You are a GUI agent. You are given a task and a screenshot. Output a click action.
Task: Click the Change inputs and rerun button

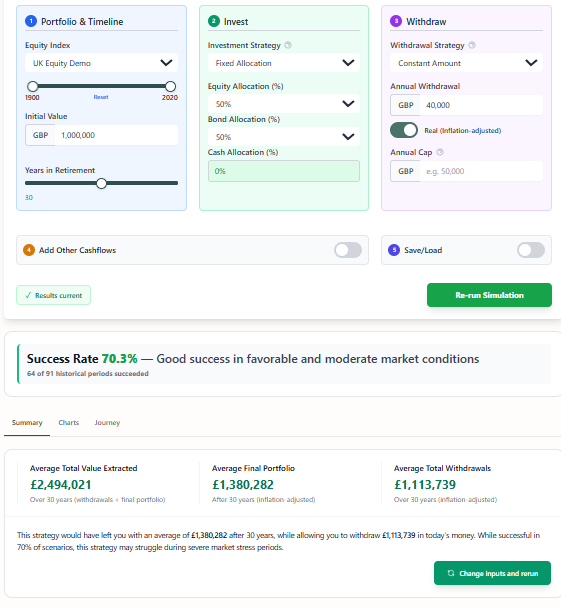coord(492,573)
